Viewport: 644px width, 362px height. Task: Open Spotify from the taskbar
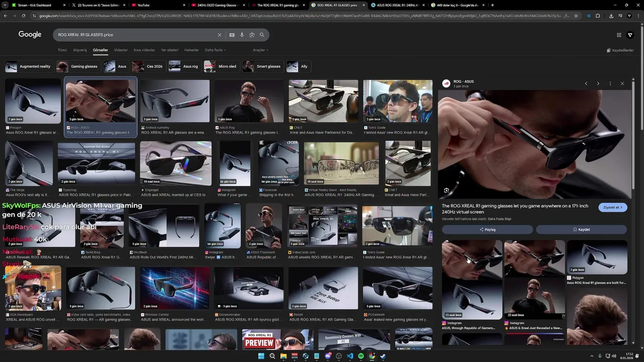(361, 356)
